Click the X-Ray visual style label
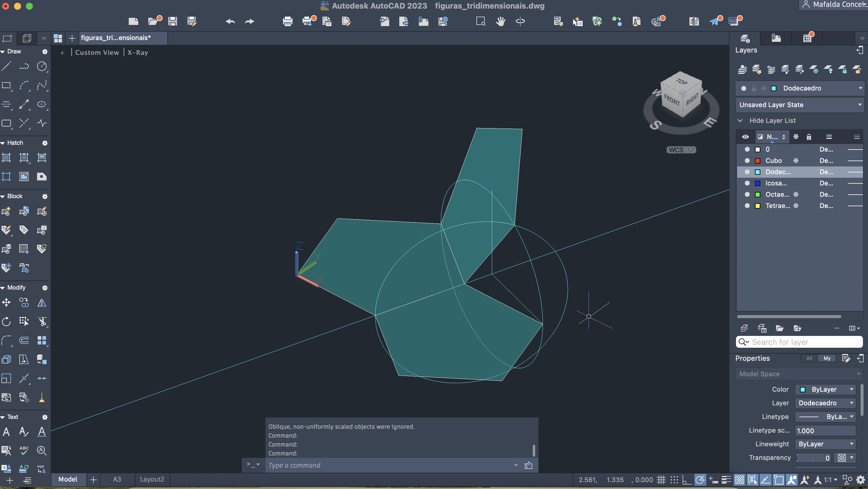 coord(137,53)
